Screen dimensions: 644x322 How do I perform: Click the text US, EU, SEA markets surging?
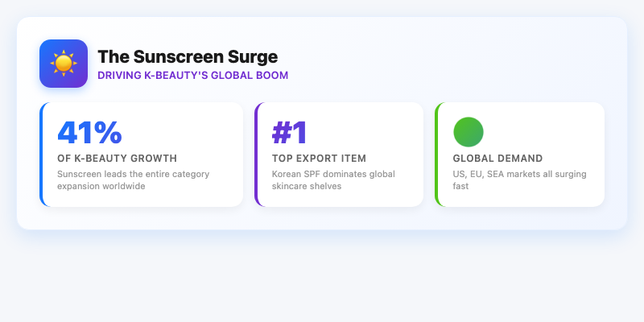[x=519, y=174]
